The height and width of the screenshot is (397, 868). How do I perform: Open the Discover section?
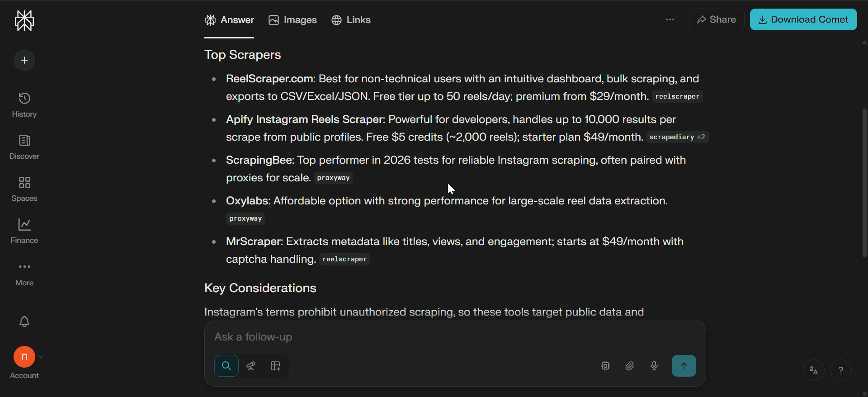(x=24, y=147)
